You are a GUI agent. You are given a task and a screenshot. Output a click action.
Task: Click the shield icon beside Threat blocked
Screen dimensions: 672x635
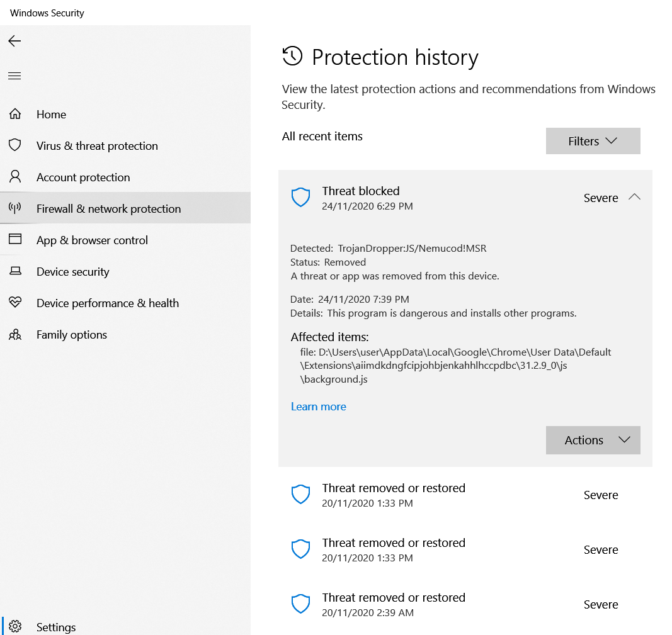(301, 198)
